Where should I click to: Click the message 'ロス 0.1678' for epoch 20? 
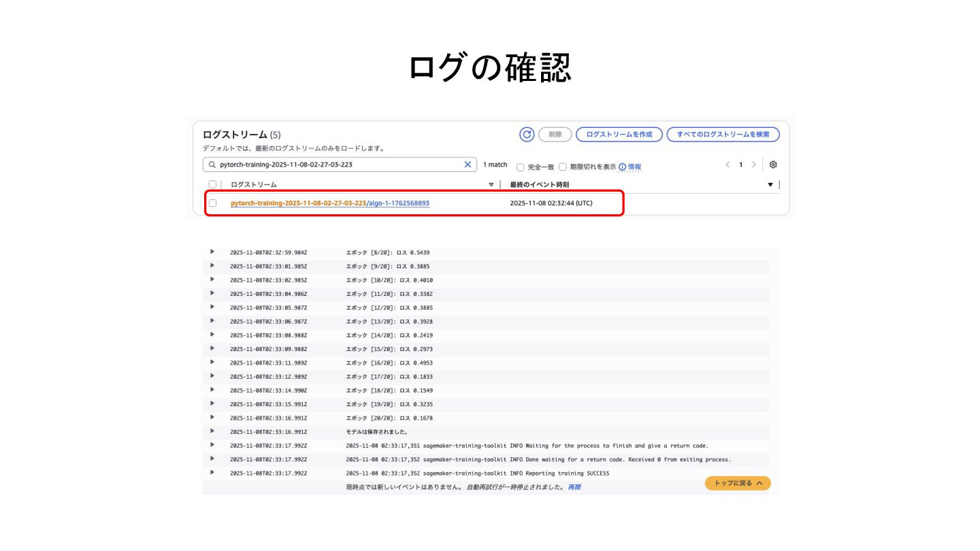(x=416, y=418)
